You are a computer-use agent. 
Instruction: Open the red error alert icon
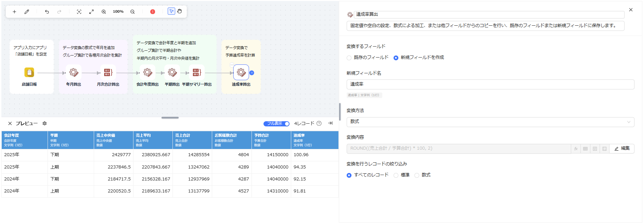(x=153, y=12)
